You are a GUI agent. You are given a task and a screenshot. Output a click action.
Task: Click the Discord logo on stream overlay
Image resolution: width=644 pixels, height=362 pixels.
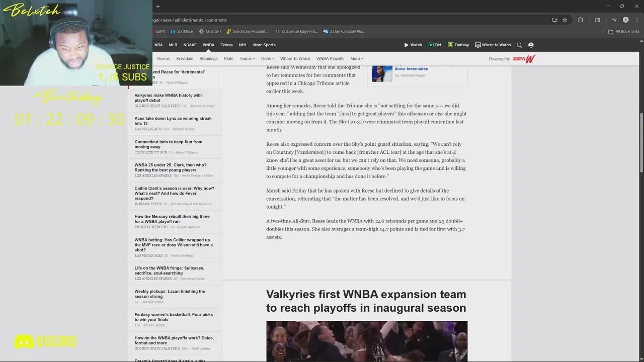(x=45, y=342)
